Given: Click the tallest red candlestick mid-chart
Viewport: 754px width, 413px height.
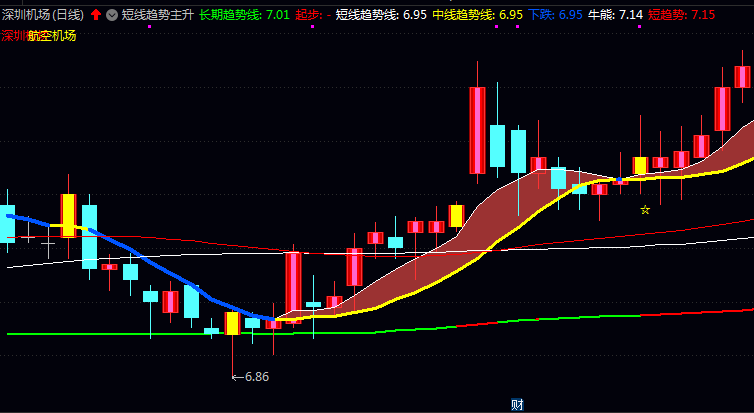Looking at the screenshot, I should click(477, 130).
